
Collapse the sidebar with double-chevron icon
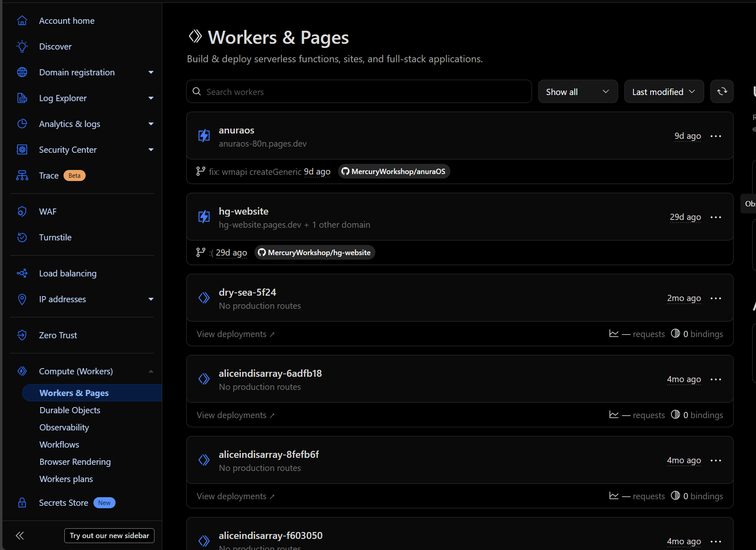pos(20,536)
